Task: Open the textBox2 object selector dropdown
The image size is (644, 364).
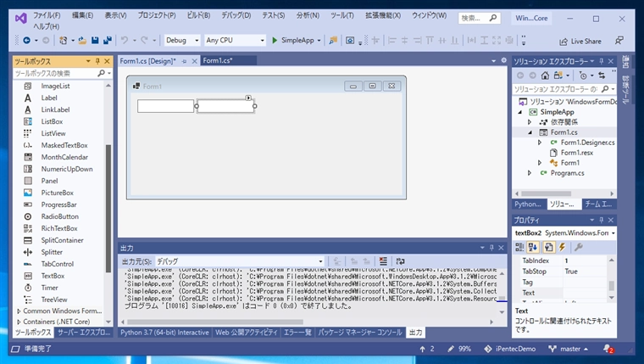Action: (613, 233)
